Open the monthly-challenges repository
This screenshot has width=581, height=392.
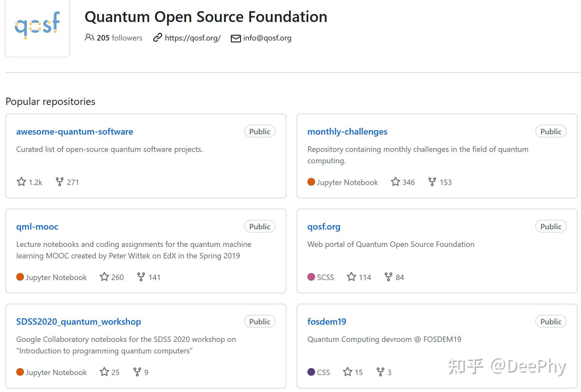coord(347,131)
